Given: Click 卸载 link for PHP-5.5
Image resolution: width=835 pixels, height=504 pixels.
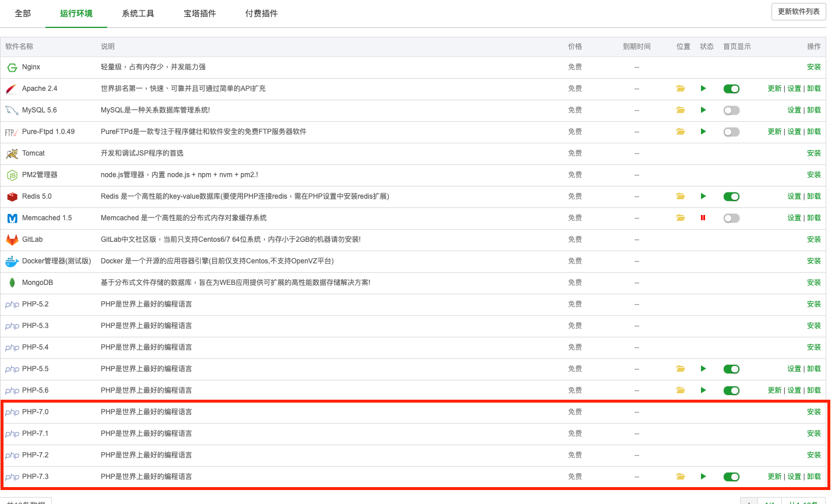Looking at the screenshot, I should click(x=814, y=369).
